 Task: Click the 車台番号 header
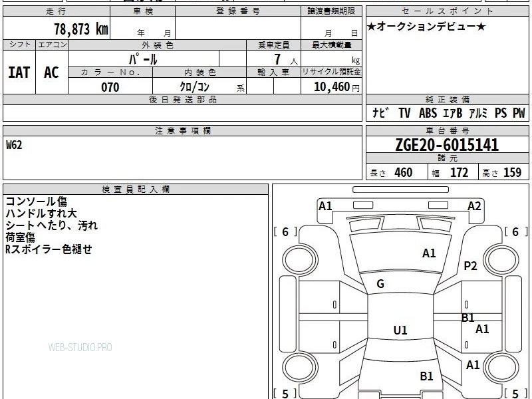click(x=447, y=130)
